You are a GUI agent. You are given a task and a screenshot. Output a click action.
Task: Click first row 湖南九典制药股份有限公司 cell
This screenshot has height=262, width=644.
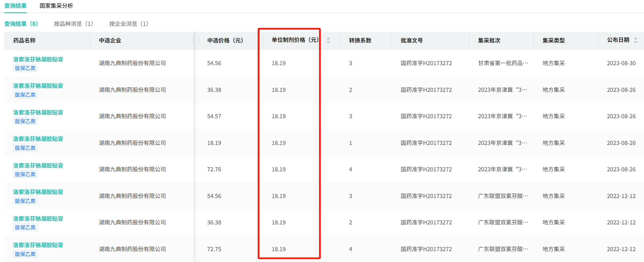click(x=132, y=63)
